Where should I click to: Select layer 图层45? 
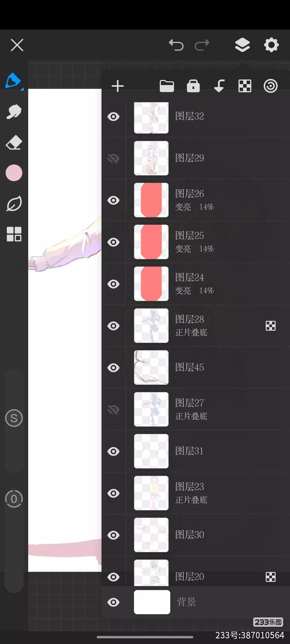[x=196, y=367]
